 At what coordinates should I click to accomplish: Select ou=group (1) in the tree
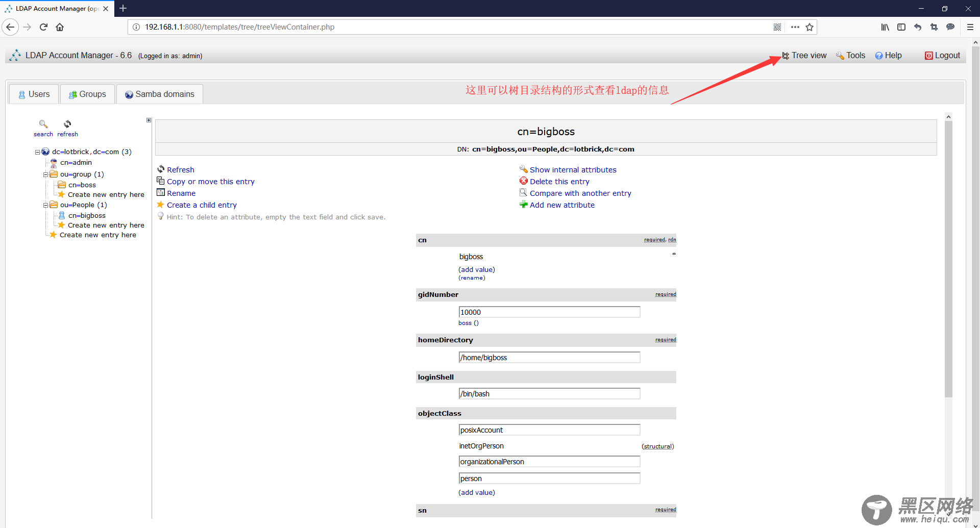point(82,174)
